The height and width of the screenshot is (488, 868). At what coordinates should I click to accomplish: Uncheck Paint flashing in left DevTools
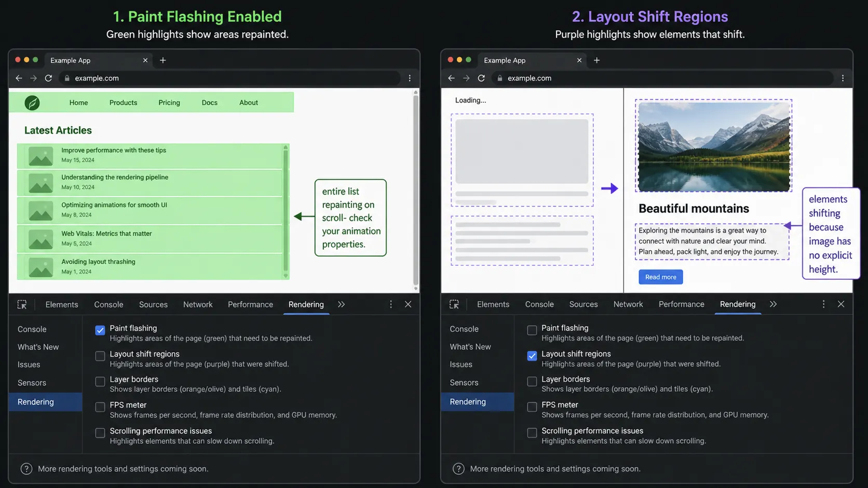point(100,330)
